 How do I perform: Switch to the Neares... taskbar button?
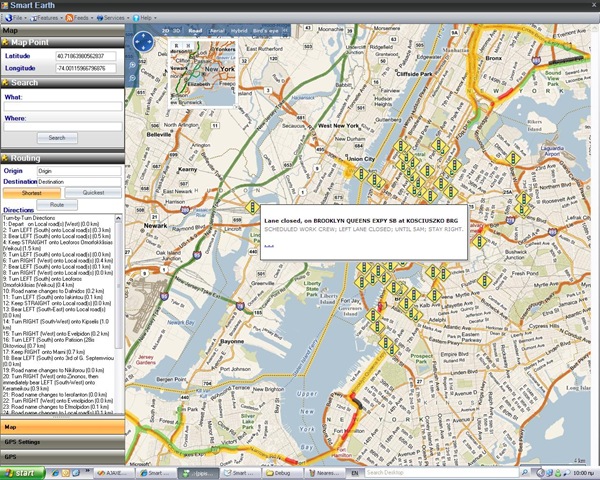324,473
